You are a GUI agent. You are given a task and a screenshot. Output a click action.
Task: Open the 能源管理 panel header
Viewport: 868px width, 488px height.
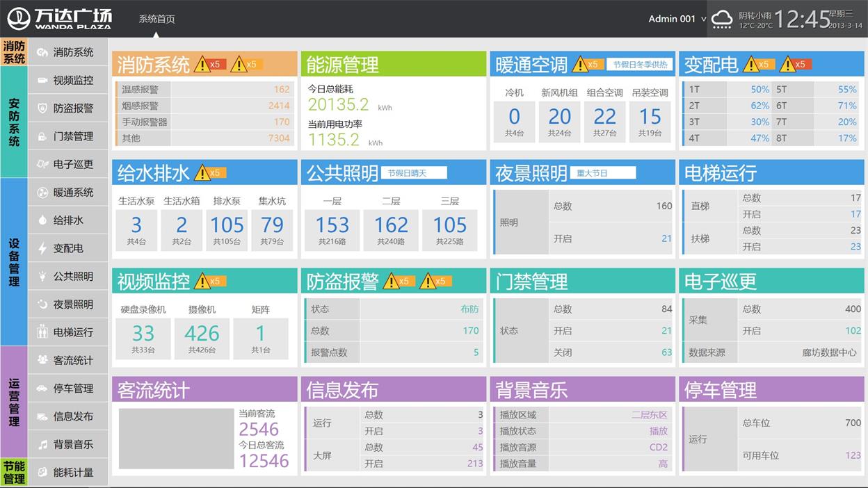[393, 65]
